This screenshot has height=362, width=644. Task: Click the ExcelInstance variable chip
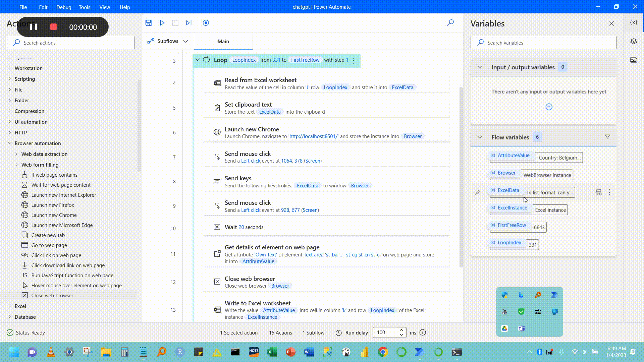coord(509,207)
